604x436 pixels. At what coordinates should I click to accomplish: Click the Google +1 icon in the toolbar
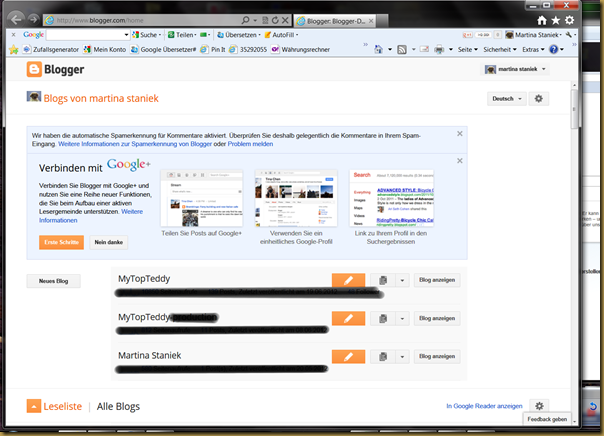[467, 35]
